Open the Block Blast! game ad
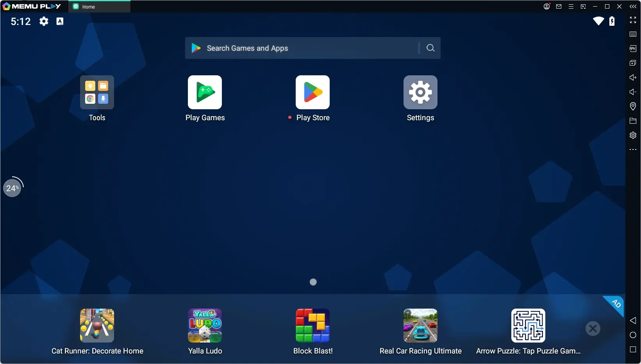 pyautogui.click(x=312, y=325)
